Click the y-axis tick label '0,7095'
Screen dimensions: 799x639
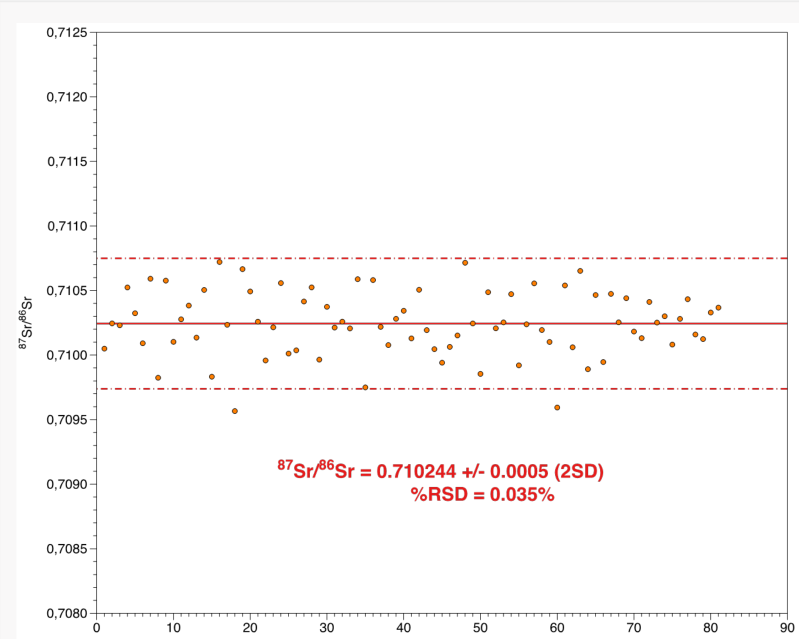[x=67, y=420]
